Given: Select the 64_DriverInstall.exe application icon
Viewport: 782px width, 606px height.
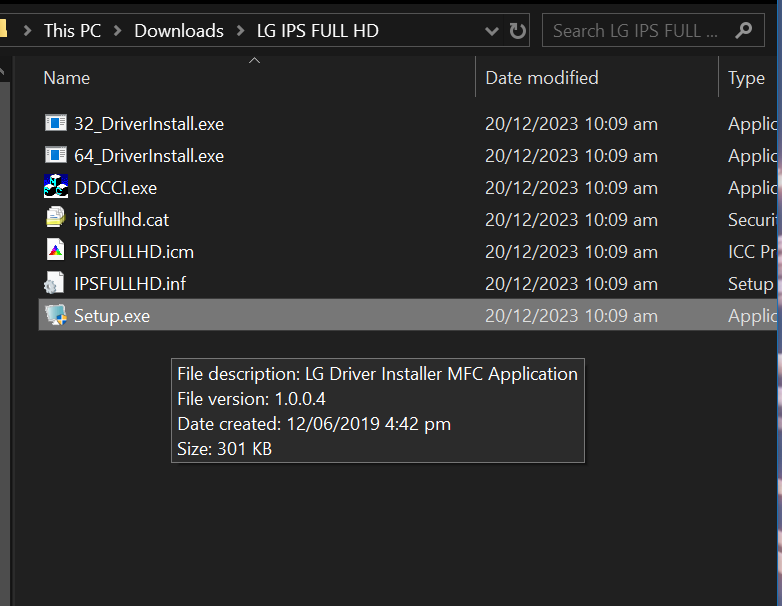Looking at the screenshot, I should pos(56,156).
